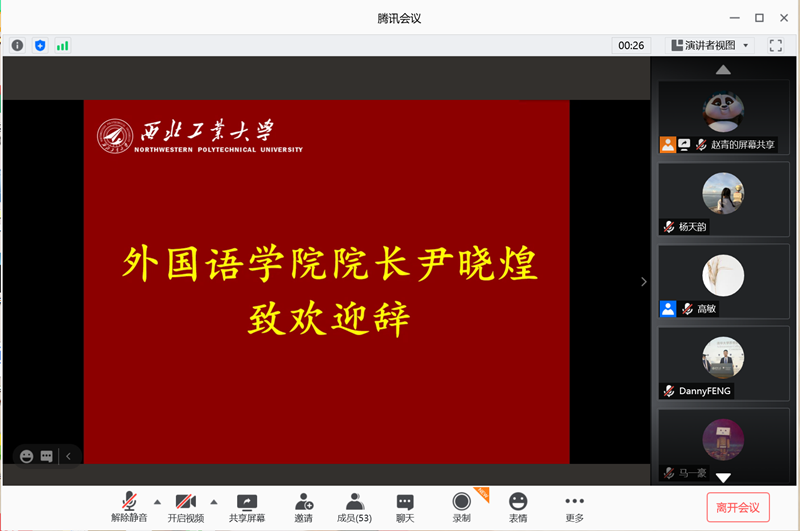Start recording with 录制
This screenshot has height=531, width=800.
461,507
